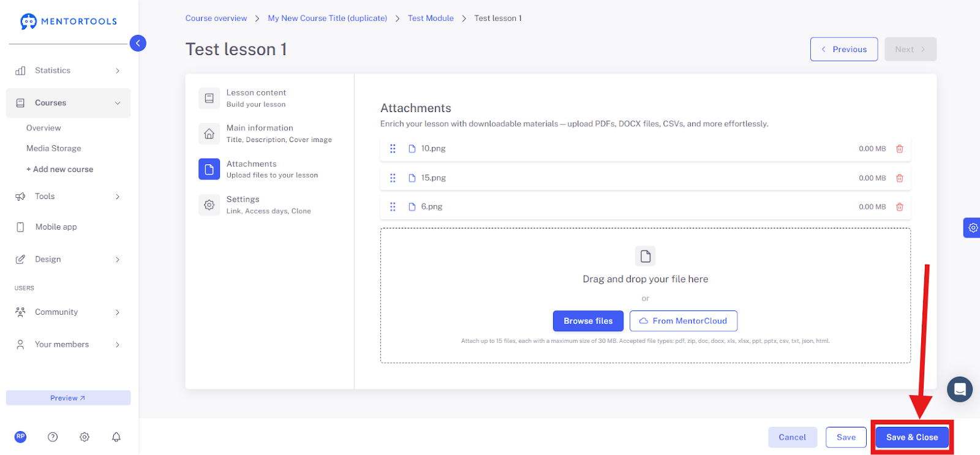Open the Preview link
980x455 pixels.
[68, 398]
